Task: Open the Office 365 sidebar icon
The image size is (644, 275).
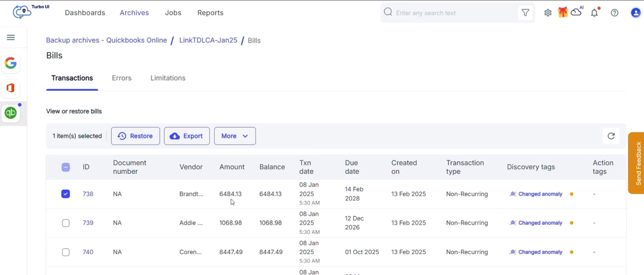Action: [11, 88]
